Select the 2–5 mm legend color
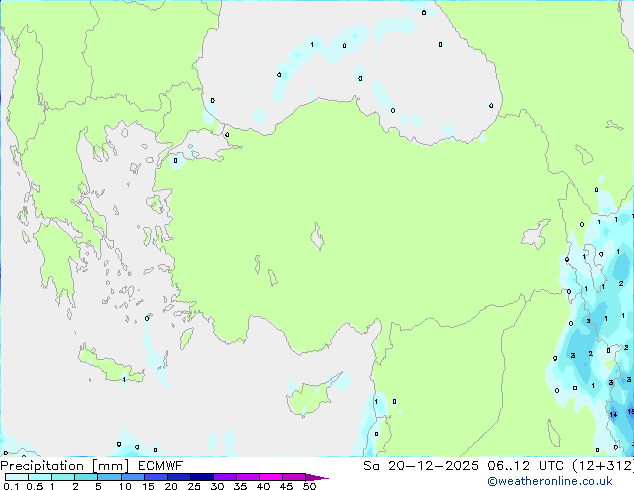 point(86,477)
